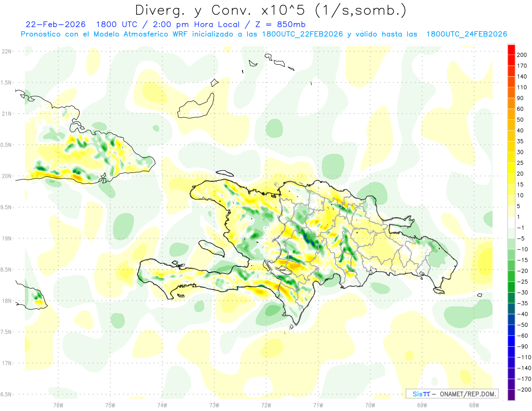532x411 pixels.
Task: Click the '1800UTC_22FEB2026' initialization timestamp
Action: [302, 34]
